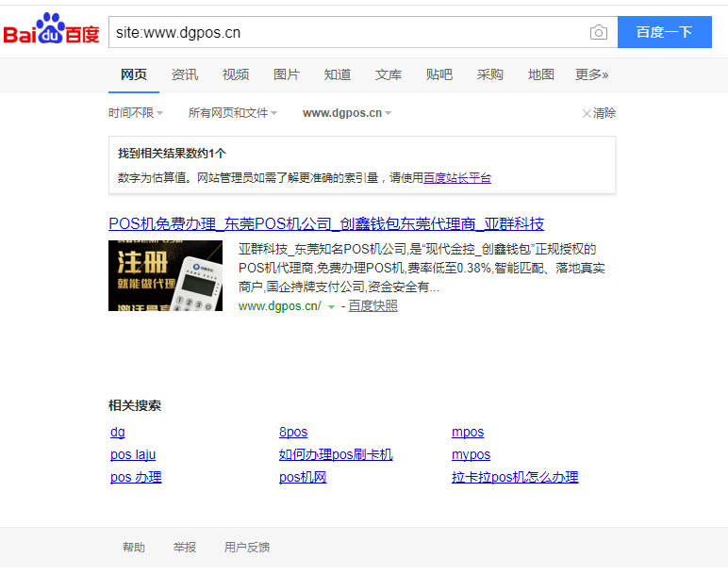The image size is (728, 574).
Task: Open the 举报 footer link
Action: click(x=185, y=548)
